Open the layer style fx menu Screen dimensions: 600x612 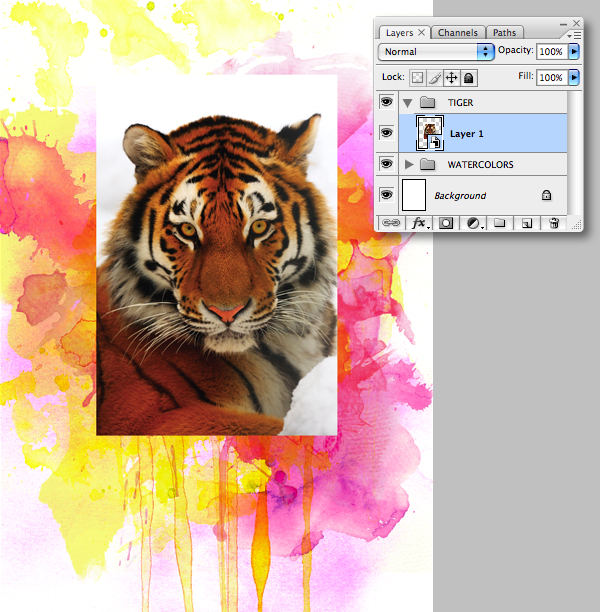coord(420,223)
